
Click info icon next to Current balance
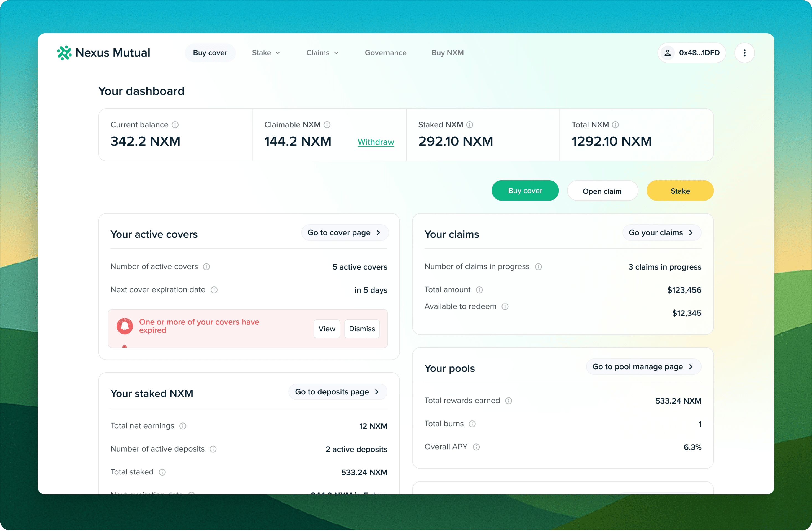pyautogui.click(x=175, y=125)
